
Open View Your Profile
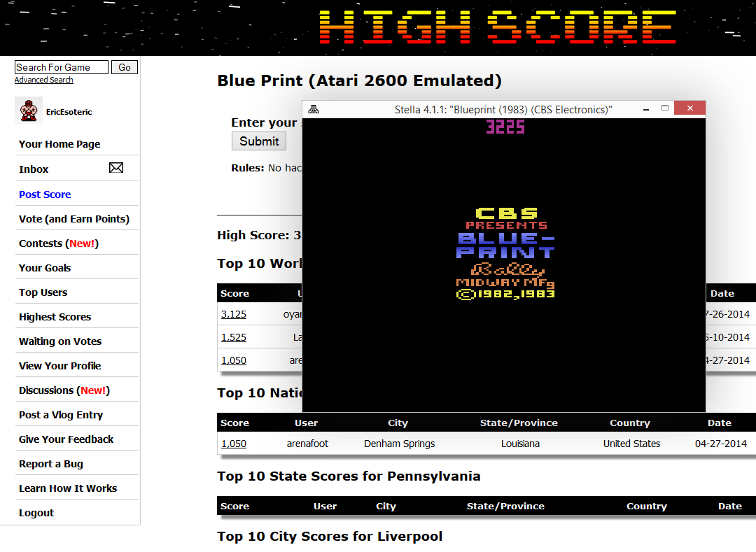pyautogui.click(x=59, y=366)
